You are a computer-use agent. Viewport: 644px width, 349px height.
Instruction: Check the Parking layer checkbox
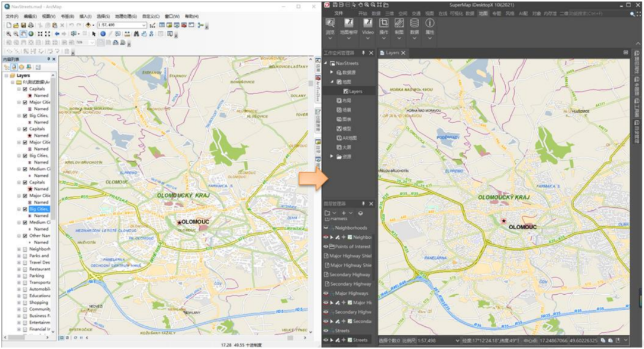click(25, 276)
